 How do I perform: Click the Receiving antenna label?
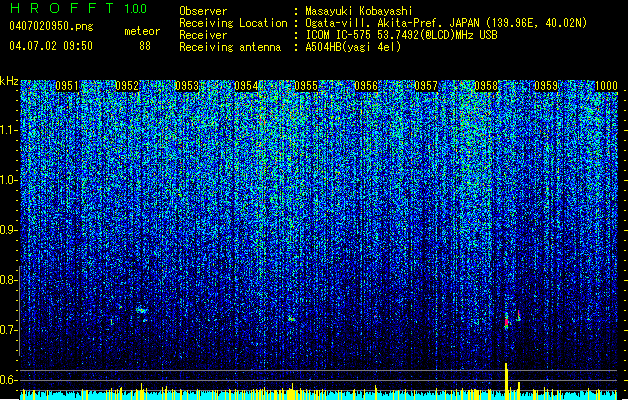click(230, 47)
